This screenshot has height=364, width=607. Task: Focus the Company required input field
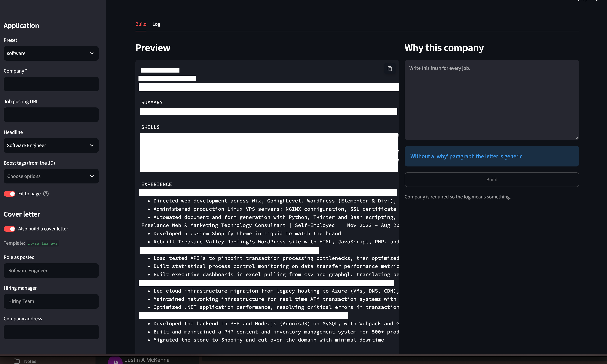[x=51, y=84]
